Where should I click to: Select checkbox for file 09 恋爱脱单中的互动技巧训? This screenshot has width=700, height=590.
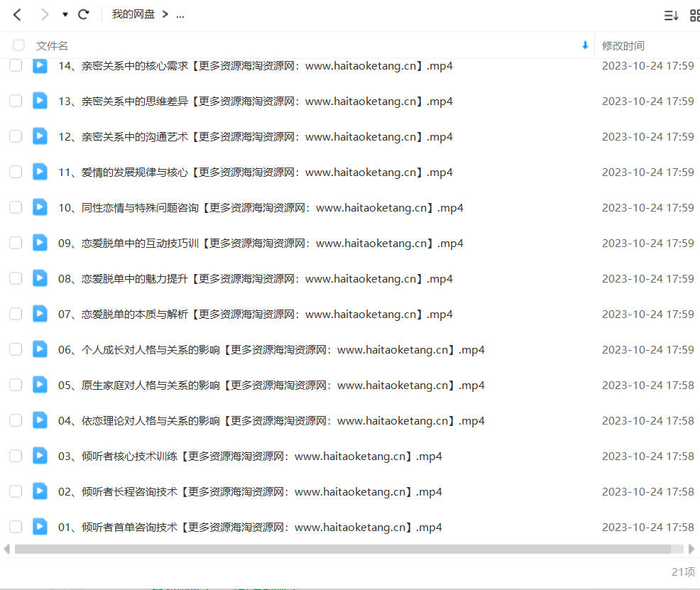(16, 243)
